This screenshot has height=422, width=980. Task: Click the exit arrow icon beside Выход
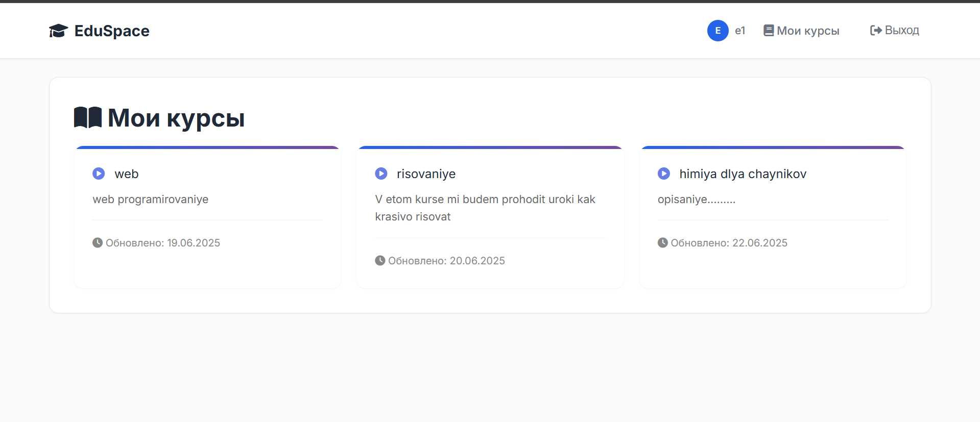pyautogui.click(x=876, y=31)
